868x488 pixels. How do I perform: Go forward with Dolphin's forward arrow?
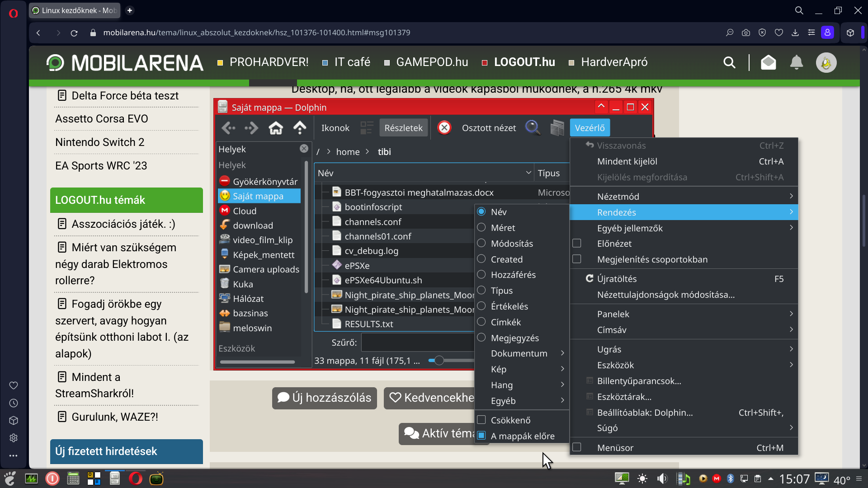pyautogui.click(x=251, y=128)
